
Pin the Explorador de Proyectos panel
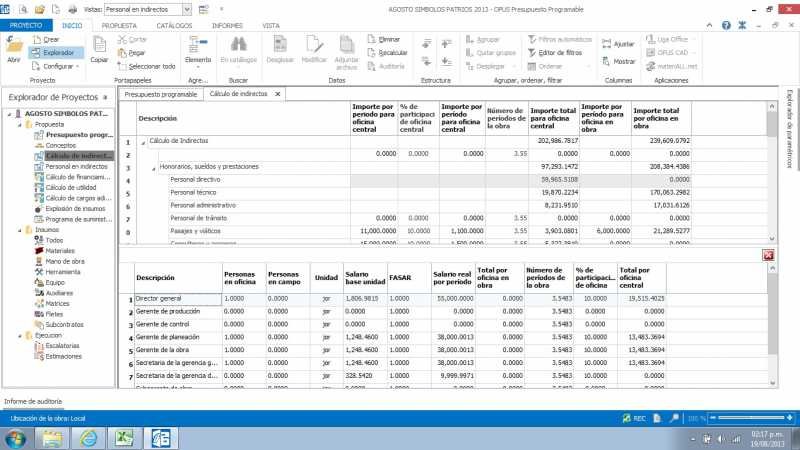coord(104,97)
